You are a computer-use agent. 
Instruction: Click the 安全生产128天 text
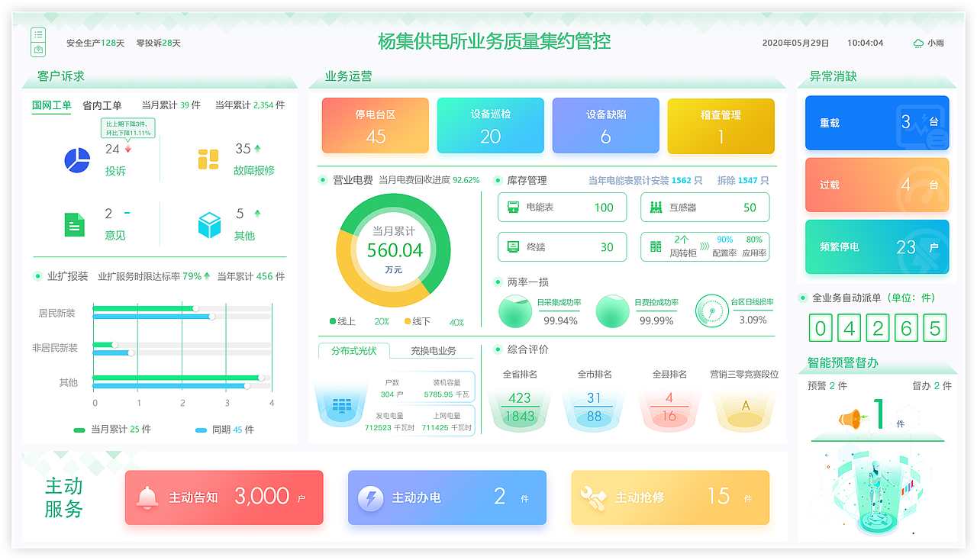[x=95, y=43]
